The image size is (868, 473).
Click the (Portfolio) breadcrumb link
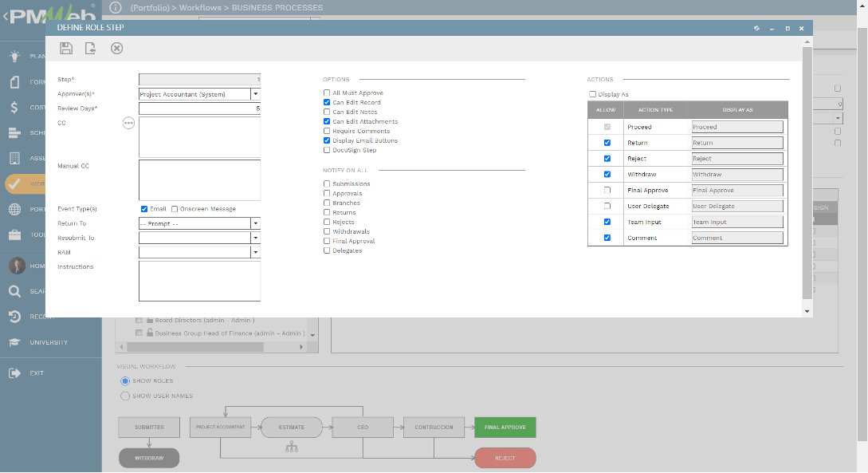click(x=150, y=8)
